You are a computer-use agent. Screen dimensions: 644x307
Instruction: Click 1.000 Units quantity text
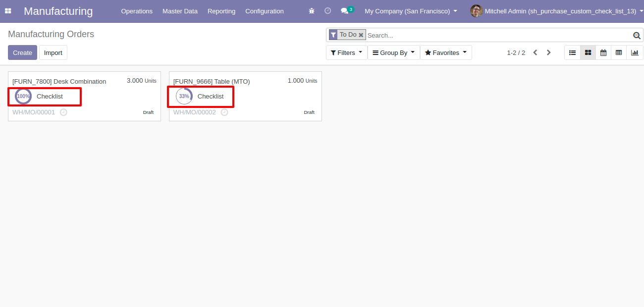[303, 80]
